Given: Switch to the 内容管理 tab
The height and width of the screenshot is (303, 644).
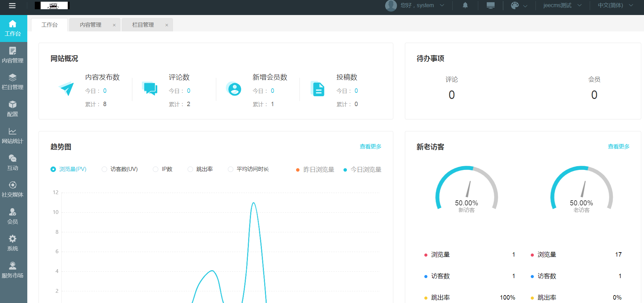Looking at the screenshot, I should 91,25.
